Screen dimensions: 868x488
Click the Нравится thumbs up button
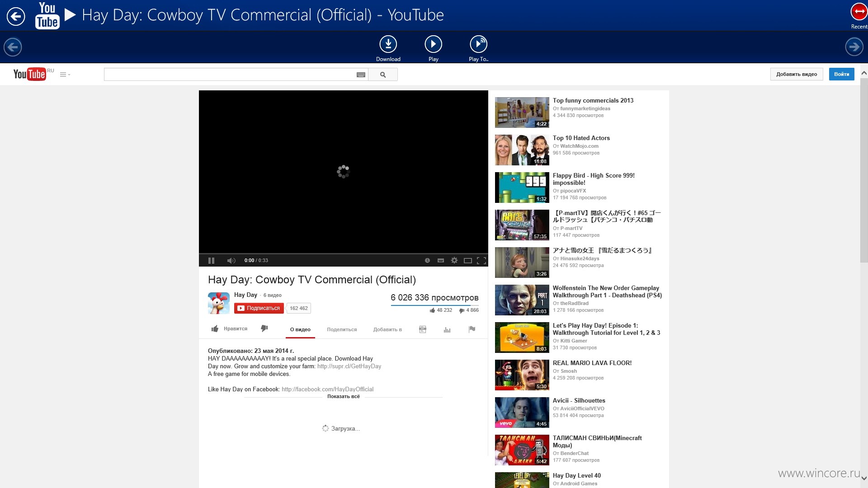(230, 328)
